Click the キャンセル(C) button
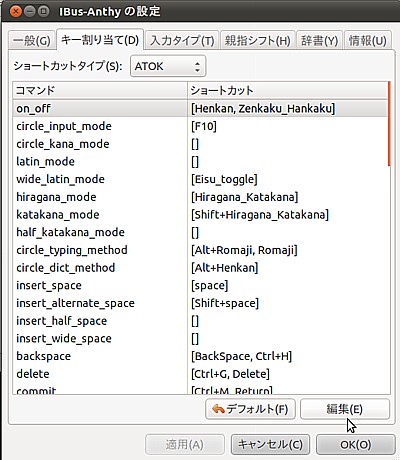The height and width of the screenshot is (460, 400). 270,444
